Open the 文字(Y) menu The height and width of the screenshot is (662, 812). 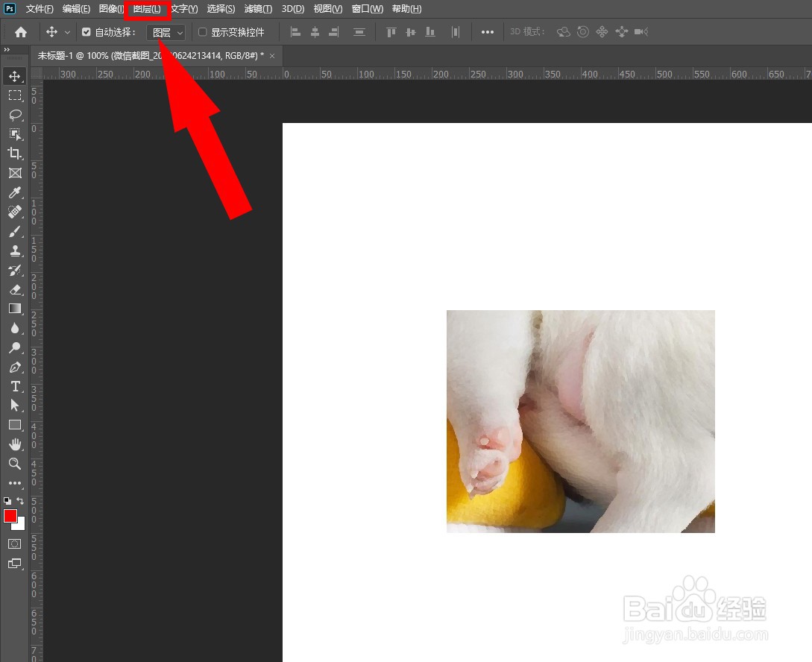[184, 9]
